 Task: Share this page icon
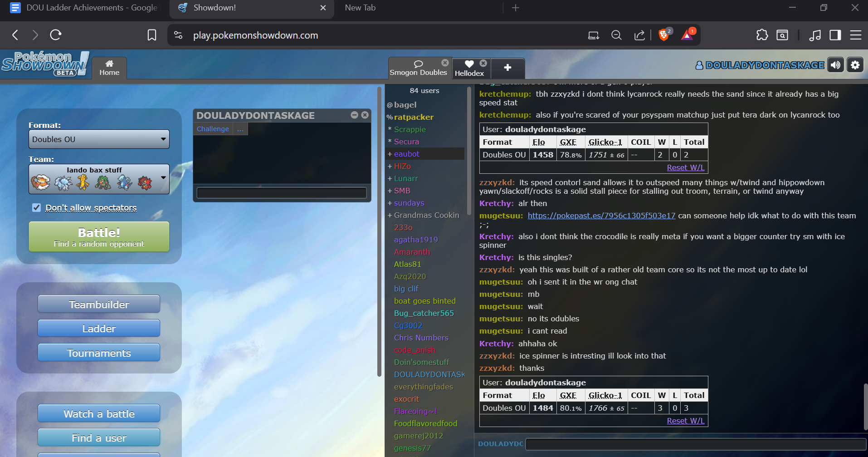coord(639,35)
